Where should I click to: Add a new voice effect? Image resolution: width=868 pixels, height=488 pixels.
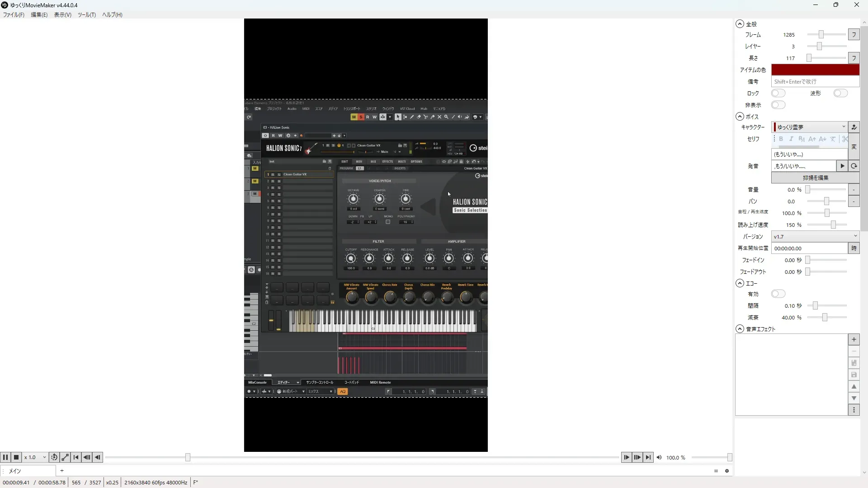pyautogui.click(x=854, y=340)
